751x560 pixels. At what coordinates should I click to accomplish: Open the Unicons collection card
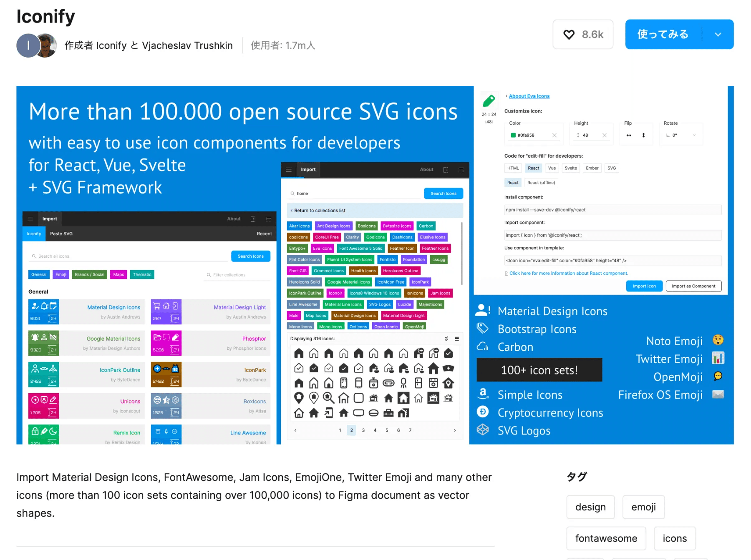(87, 406)
